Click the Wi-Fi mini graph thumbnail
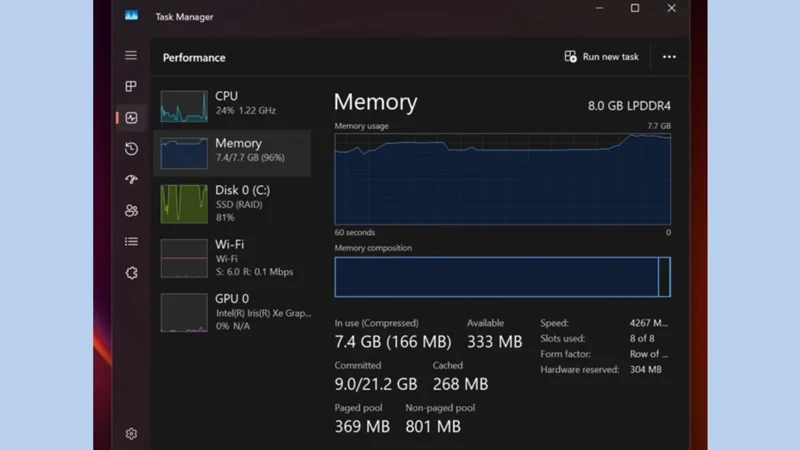This screenshot has width=800, height=450. 184,258
